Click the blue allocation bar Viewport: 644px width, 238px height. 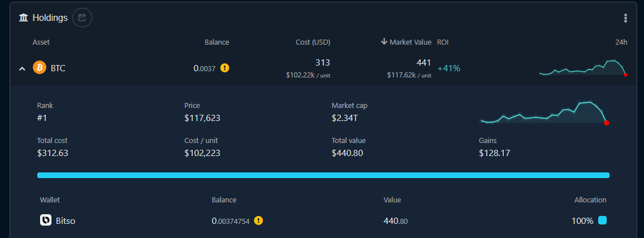pos(323,175)
